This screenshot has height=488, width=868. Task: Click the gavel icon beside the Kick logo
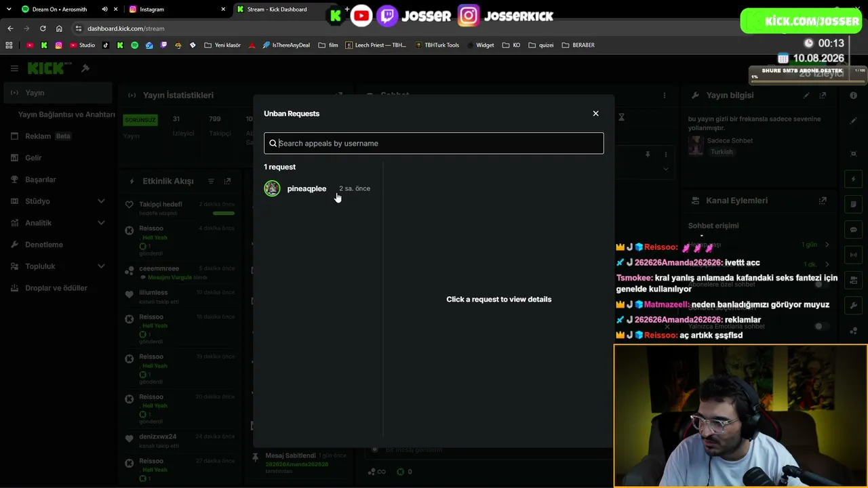[85, 68]
